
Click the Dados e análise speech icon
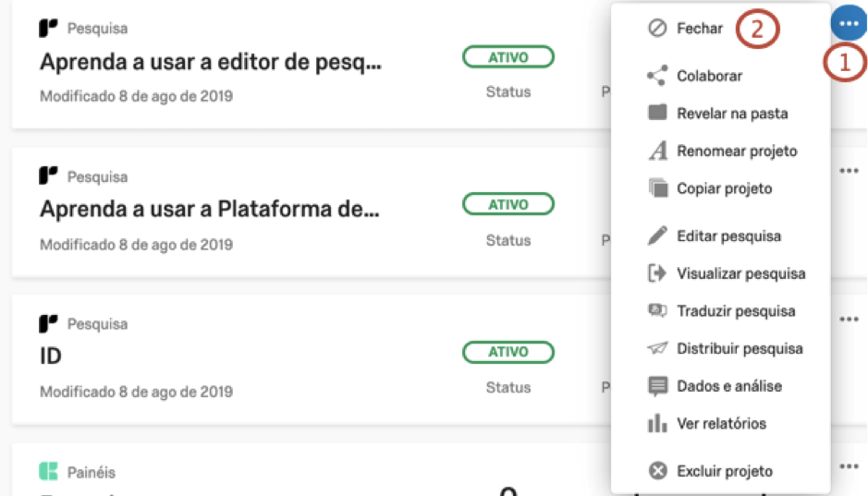click(657, 386)
